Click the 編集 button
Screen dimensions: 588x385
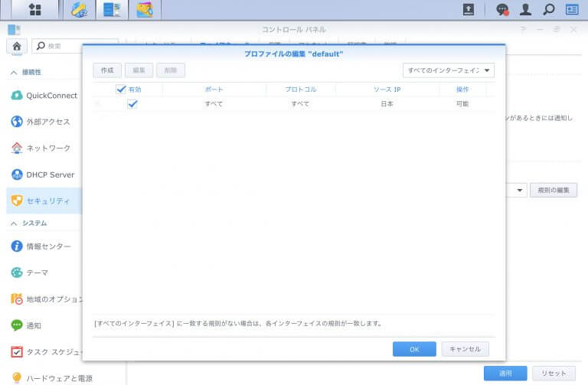coord(139,70)
